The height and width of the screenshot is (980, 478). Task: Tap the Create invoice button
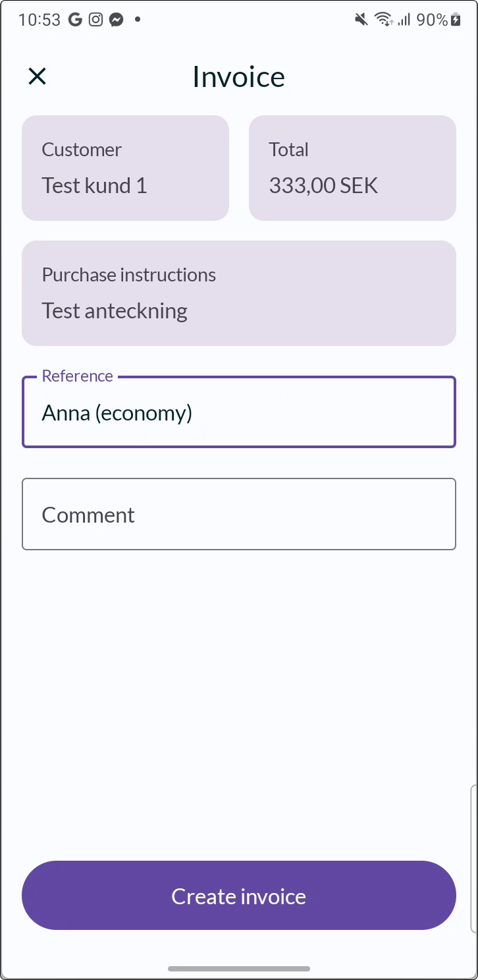click(239, 896)
